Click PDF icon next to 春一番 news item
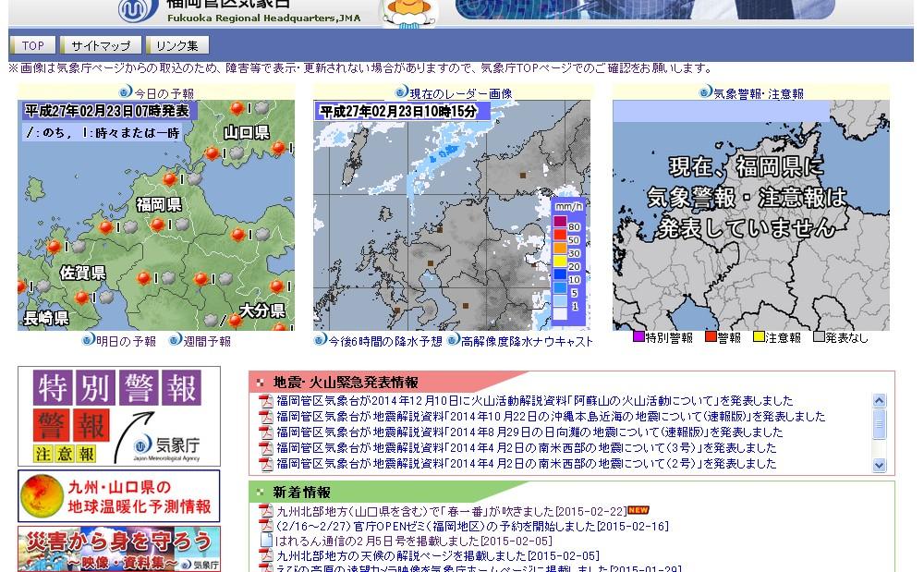Viewport: 924px width, 572px height. 265,511
